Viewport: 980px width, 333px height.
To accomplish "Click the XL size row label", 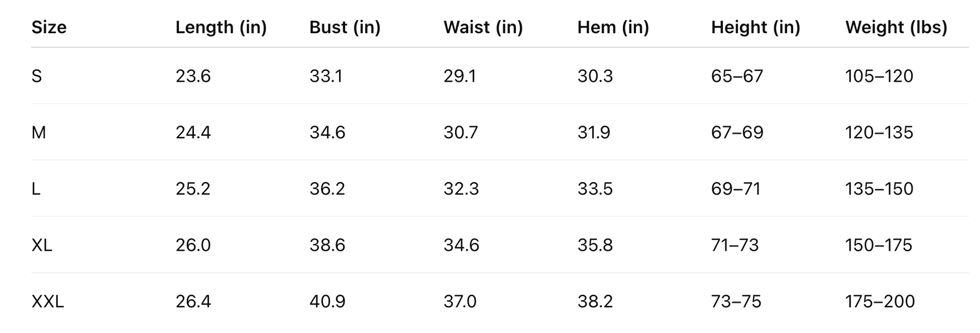I will [x=42, y=245].
